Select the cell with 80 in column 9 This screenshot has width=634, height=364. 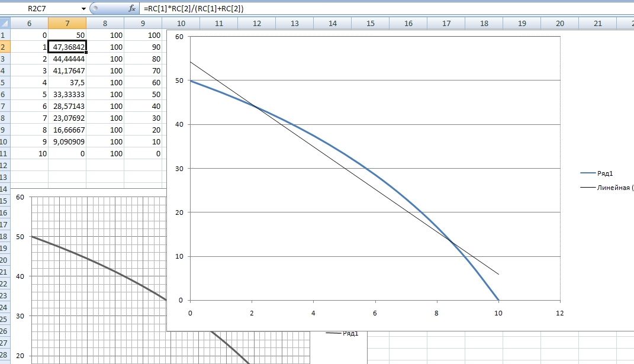tap(143, 59)
